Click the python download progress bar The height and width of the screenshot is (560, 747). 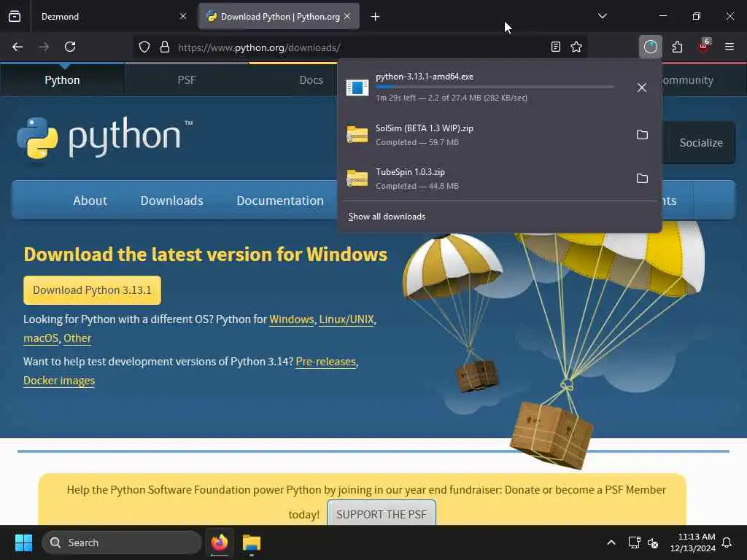pos(495,87)
